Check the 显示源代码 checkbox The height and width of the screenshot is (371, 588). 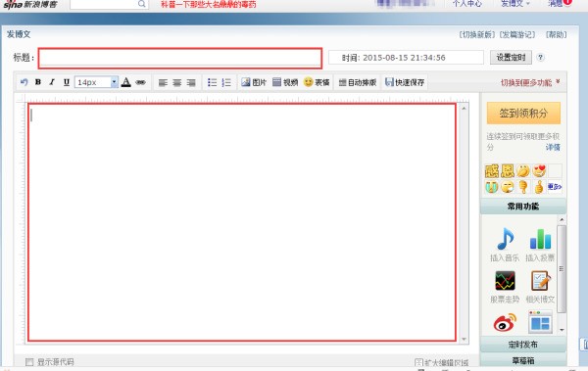pyautogui.click(x=29, y=362)
